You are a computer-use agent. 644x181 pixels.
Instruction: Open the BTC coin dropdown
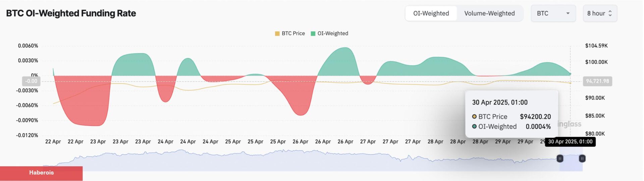[553, 13]
